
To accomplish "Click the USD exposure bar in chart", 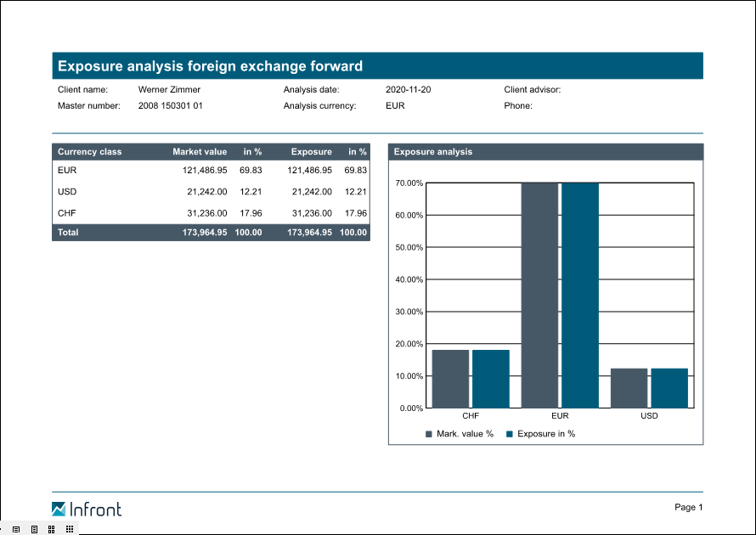I will (669, 388).
